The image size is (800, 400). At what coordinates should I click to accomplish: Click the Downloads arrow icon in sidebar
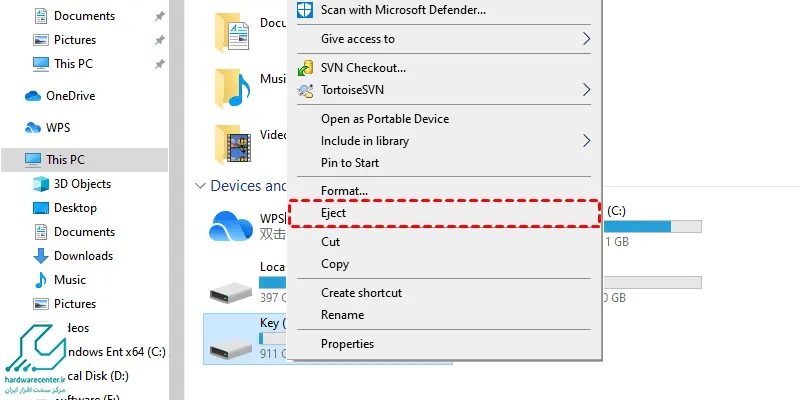(x=41, y=256)
